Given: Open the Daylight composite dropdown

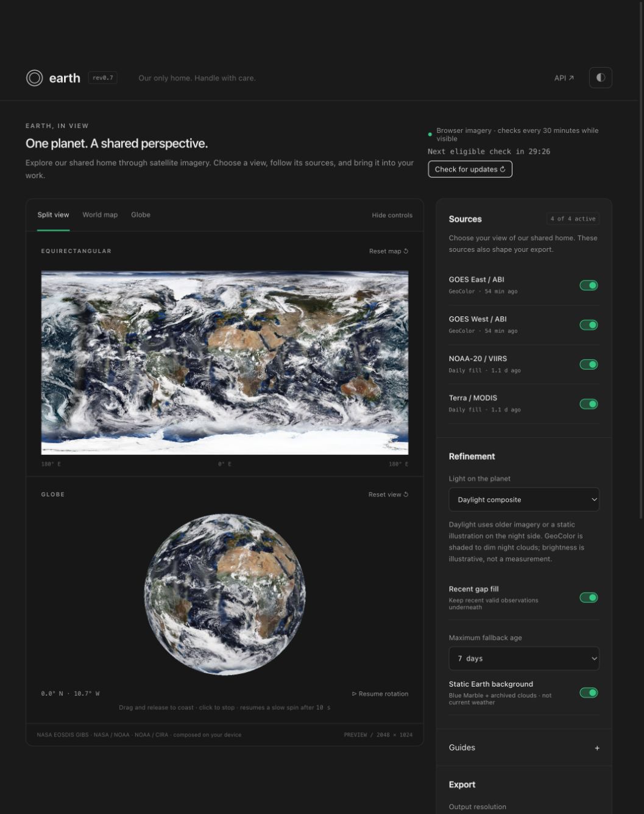Looking at the screenshot, I should (524, 499).
